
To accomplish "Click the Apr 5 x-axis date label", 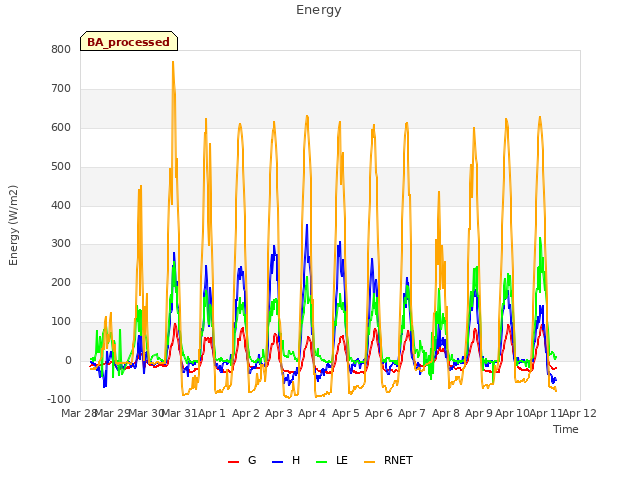I will (x=346, y=413).
